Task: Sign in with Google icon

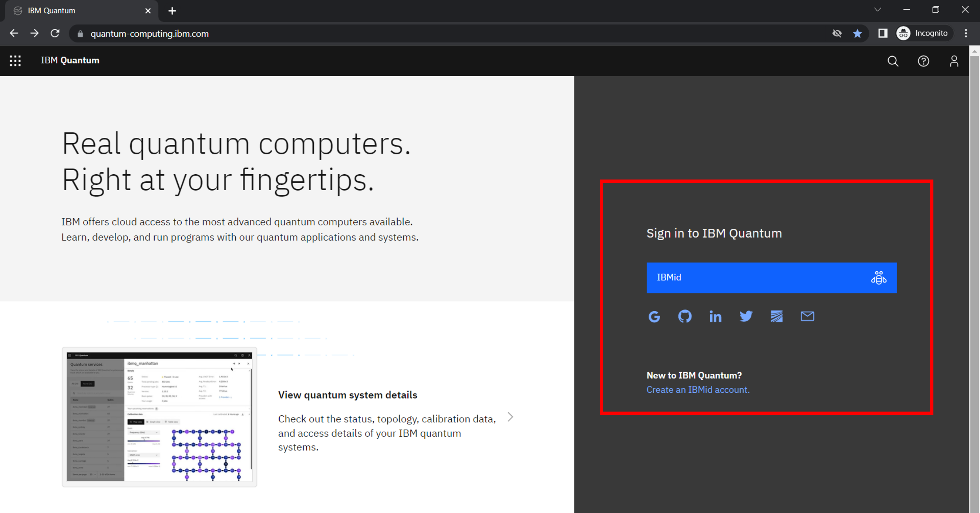Action: click(654, 316)
